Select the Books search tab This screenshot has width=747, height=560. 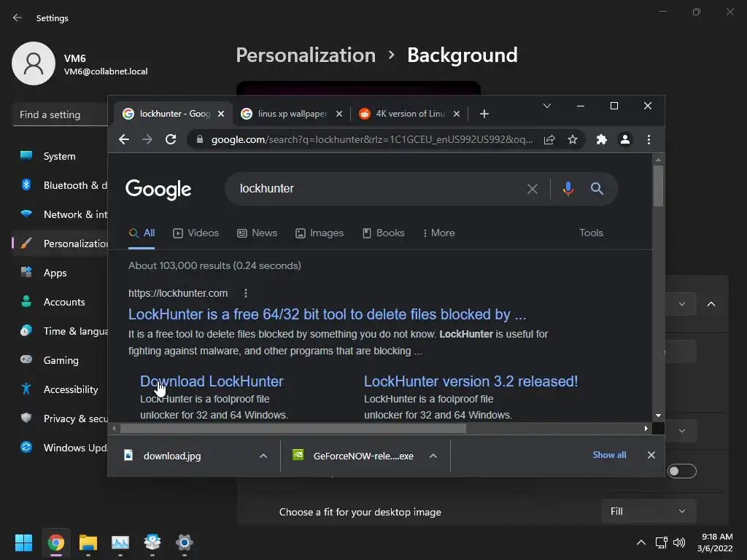coord(384,233)
